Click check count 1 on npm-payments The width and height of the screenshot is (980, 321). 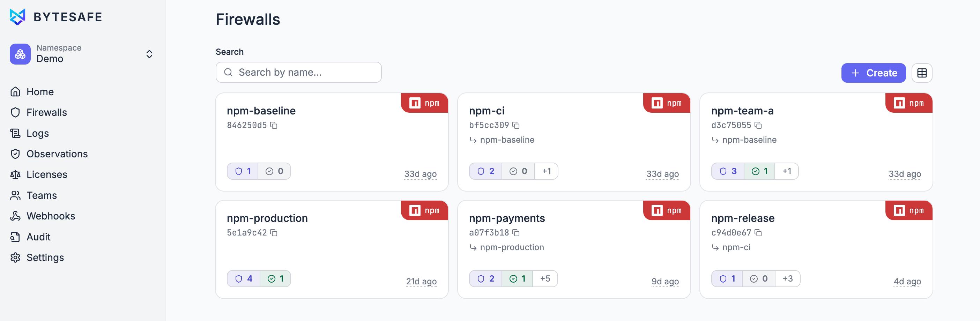(x=517, y=279)
